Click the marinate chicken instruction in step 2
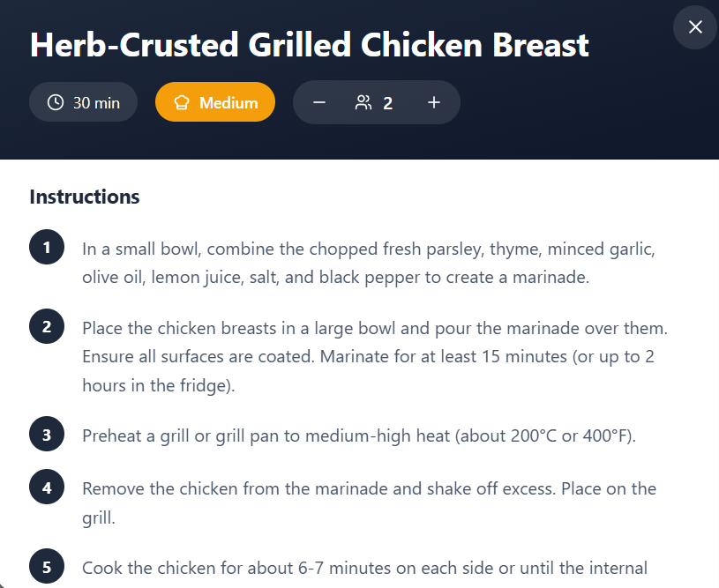Screen dimensions: 719x588 pos(374,357)
